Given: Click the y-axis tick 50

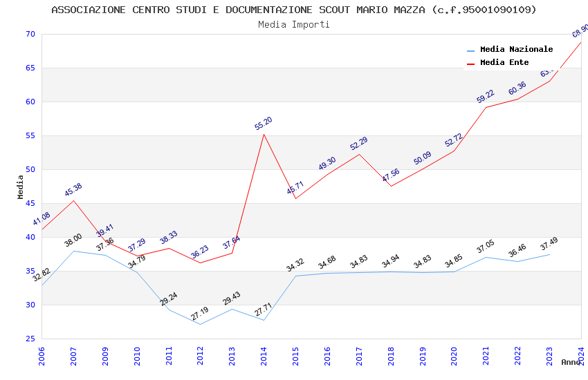Looking at the screenshot, I should 30,169.
